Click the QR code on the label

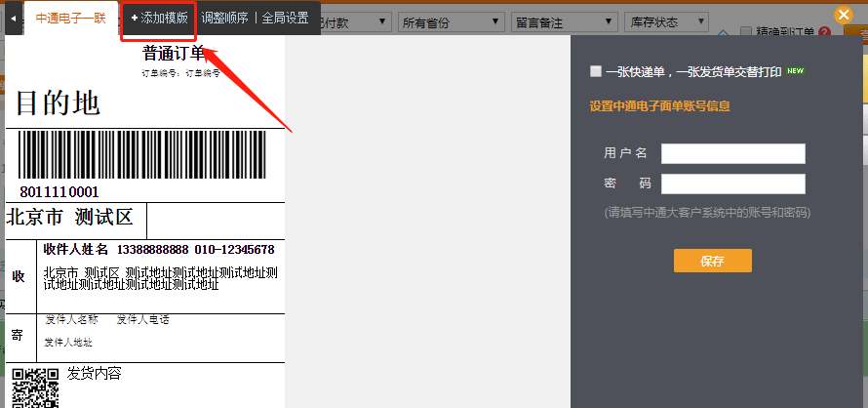click(35, 388)
